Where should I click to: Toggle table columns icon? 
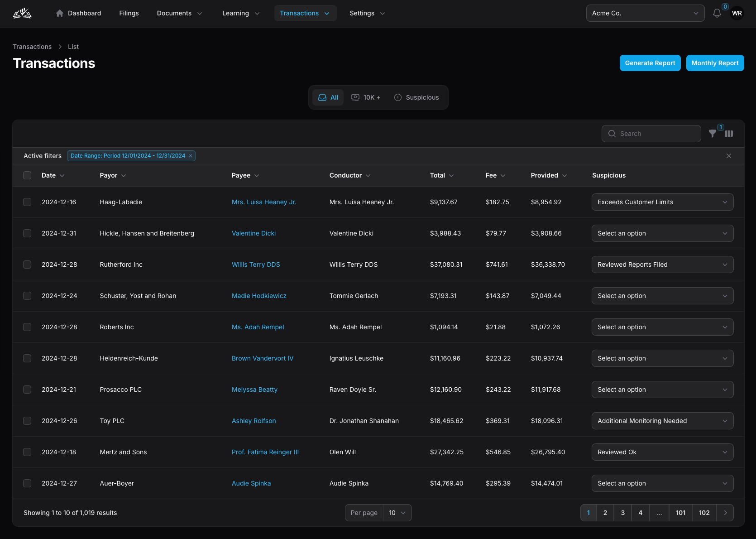[729, 134]
